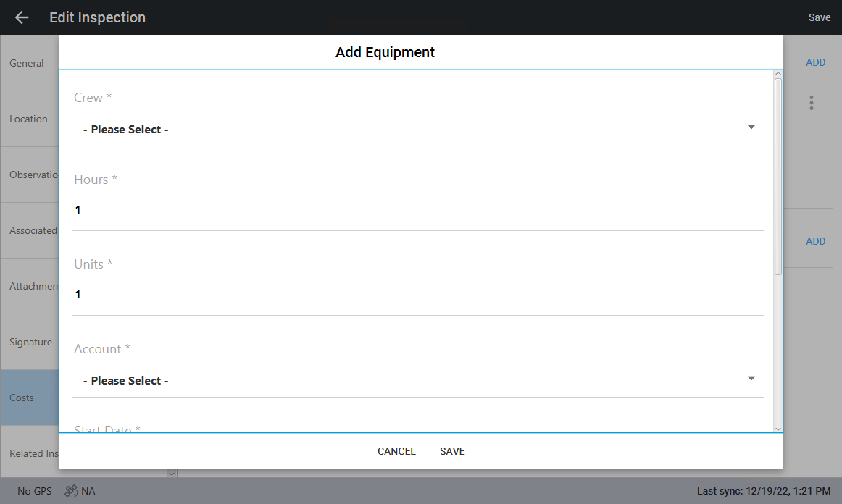842x504 pixels.
Task: Click into the Hours input field
Action: (x=417, y=210)
